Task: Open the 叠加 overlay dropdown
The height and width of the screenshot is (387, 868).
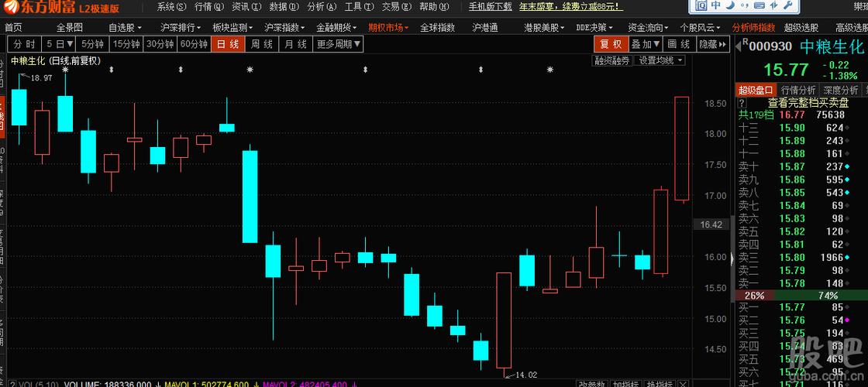Action: (646, 44)
